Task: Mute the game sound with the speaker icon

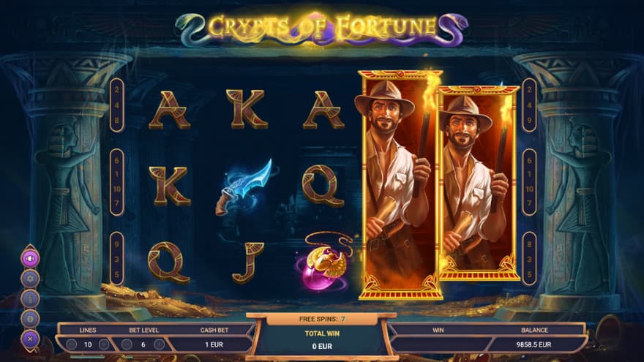Action: [31, 259]
